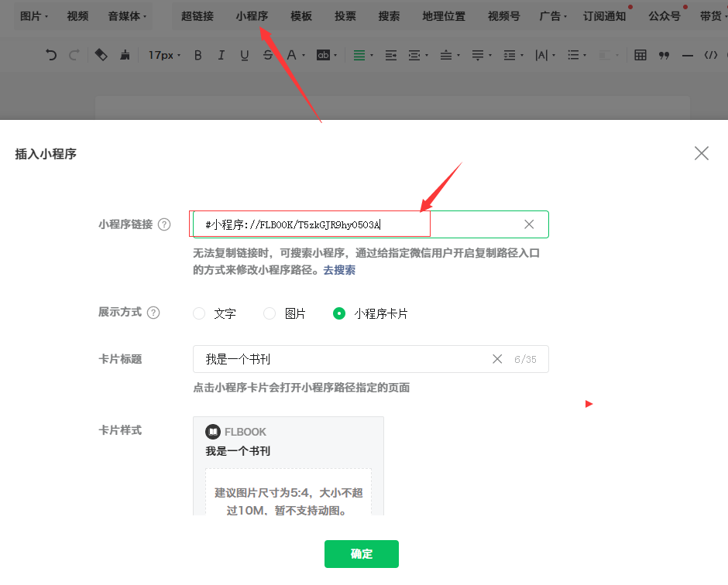
Task: Click help icon beside 展示方式
Action: click(x=153, y=313)
